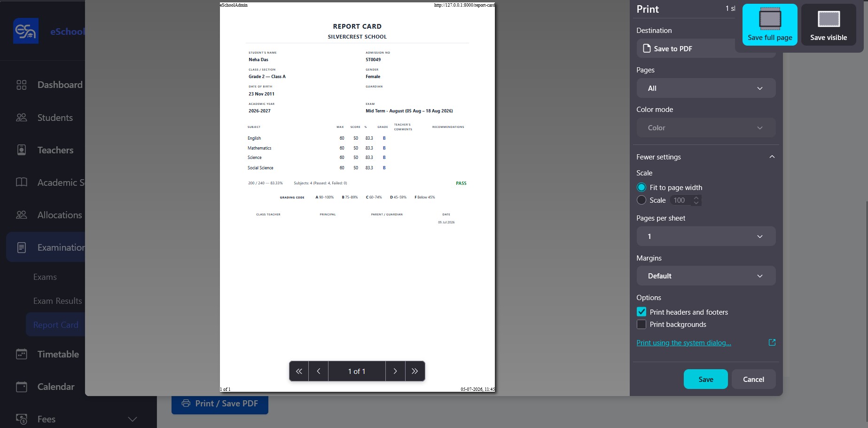Image resolution: width=868 pixels, height=428 pixels.
Task: Click the 1 of 1 page indicator
Action: pyautogui.click(x=357, y=371)
